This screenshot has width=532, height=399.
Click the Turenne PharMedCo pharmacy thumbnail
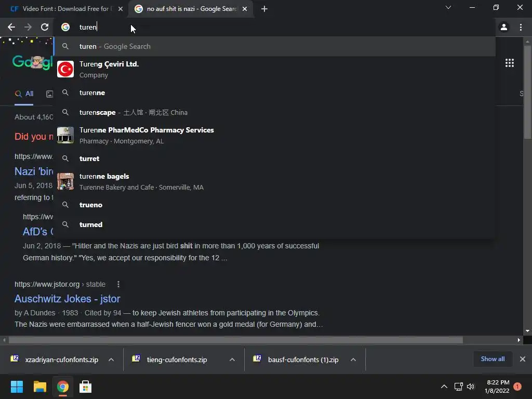[x=65, y=136]
